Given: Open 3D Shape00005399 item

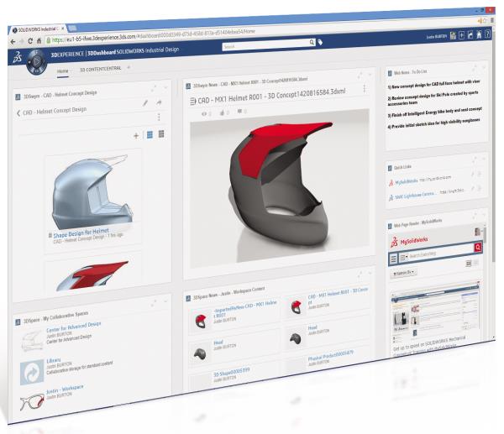Looking at the screenshot, I should (x=232, y=373).
